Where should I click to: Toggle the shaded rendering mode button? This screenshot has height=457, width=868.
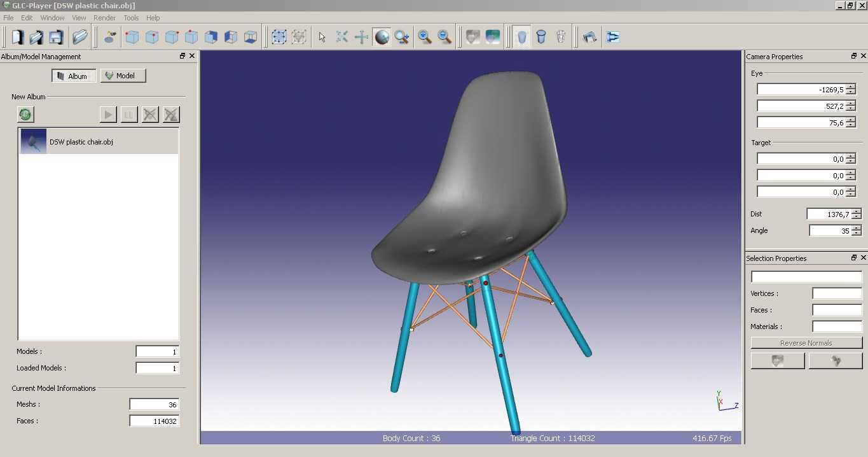pyautogui.click(x=521, y=37)
